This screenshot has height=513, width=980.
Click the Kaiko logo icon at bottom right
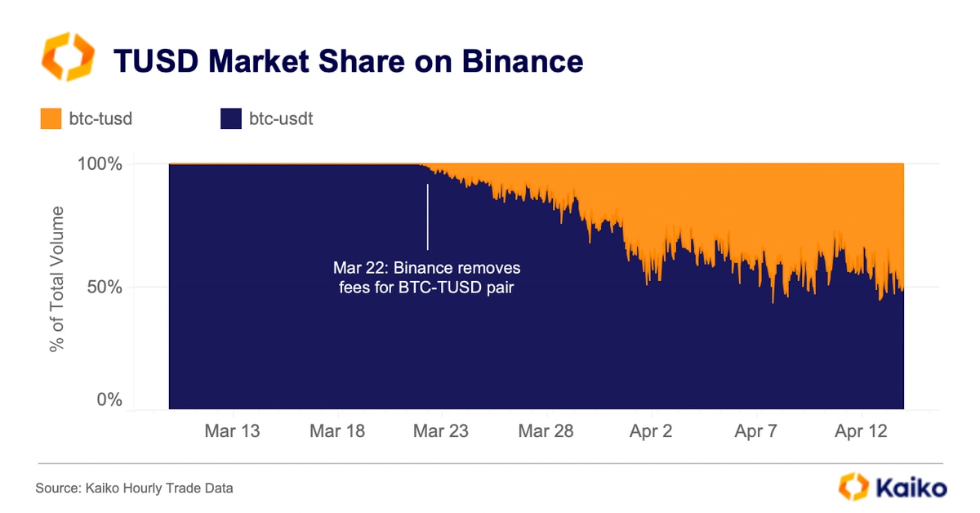coord(854,487)
